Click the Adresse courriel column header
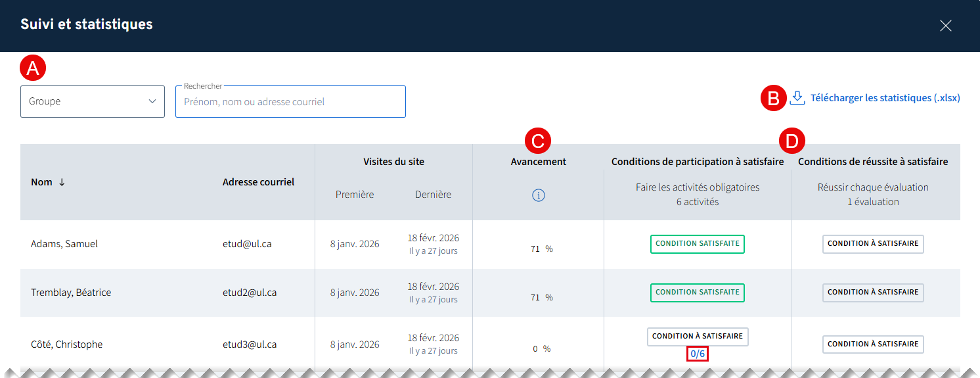The height and width of the screenshot is (378, 980). 258,182
